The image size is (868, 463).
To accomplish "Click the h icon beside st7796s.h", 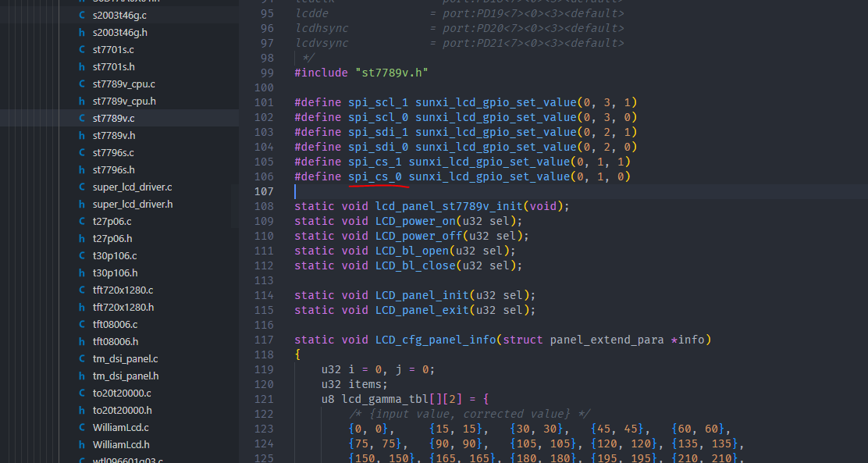I will 82,169.
